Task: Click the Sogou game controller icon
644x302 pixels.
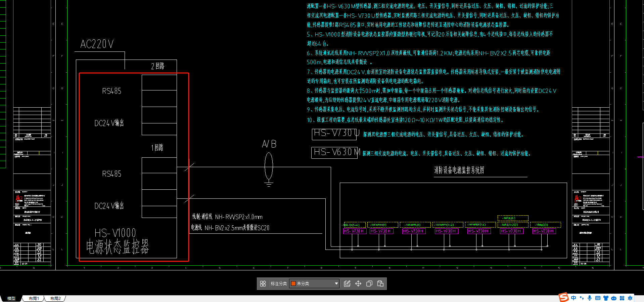Action: [x=614, y=298]
